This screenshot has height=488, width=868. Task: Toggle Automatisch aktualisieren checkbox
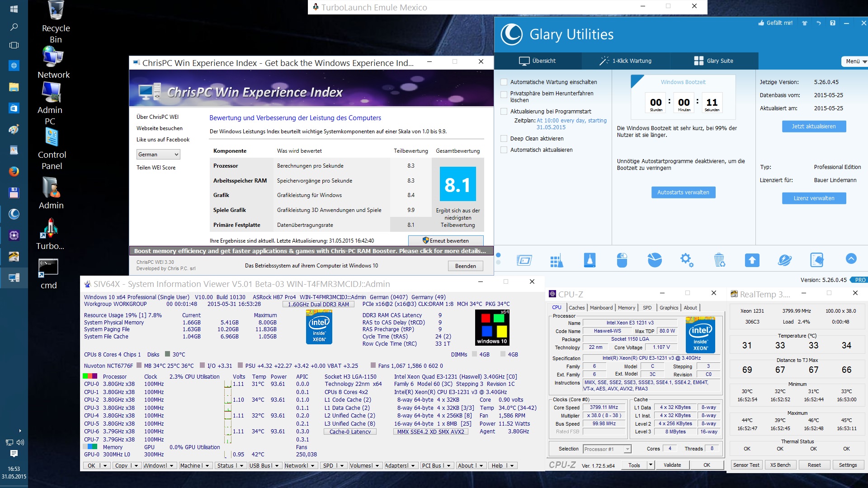point(504,150)
